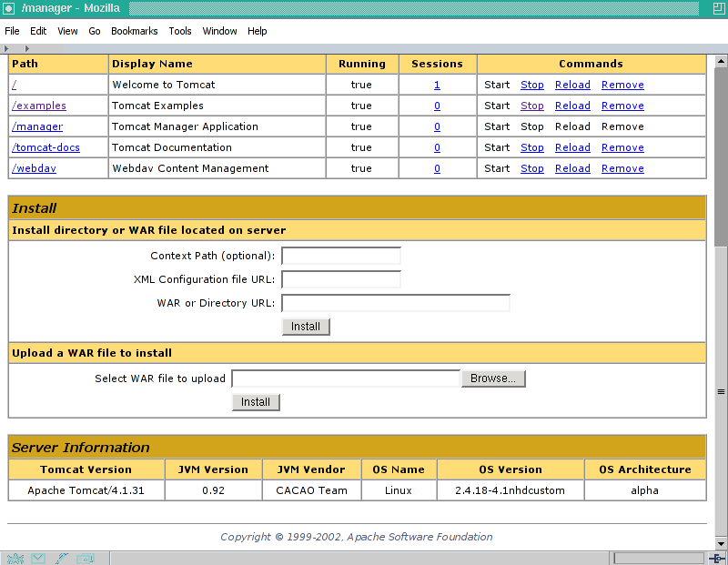Open the Composer pen icon in status bar
This screenshot has height=565, width=728.
click(x=61, y=558)
